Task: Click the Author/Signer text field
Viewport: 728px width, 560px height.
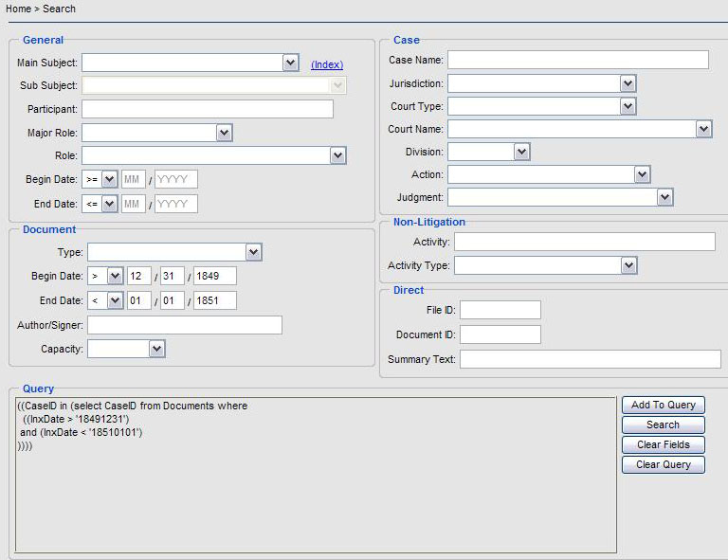Action: tap(185, 325)
